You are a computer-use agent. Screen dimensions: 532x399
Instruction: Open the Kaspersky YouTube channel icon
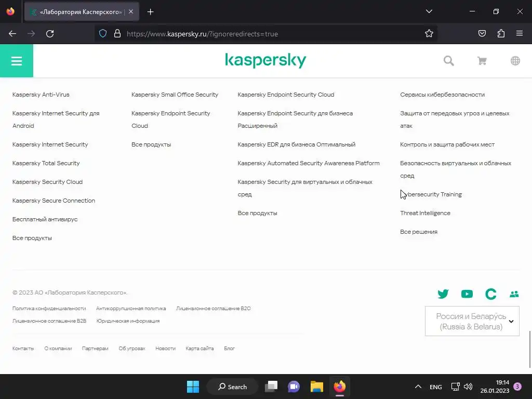point(467,294)
